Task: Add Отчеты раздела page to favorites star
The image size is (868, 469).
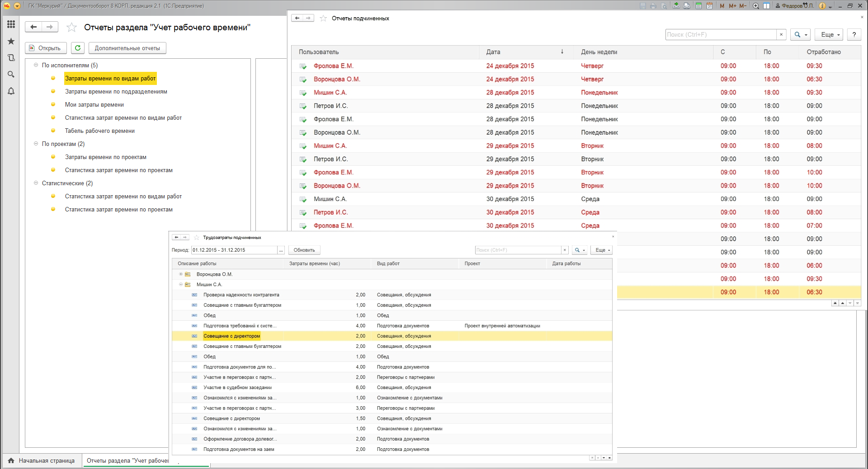Action: coord(71,28)
